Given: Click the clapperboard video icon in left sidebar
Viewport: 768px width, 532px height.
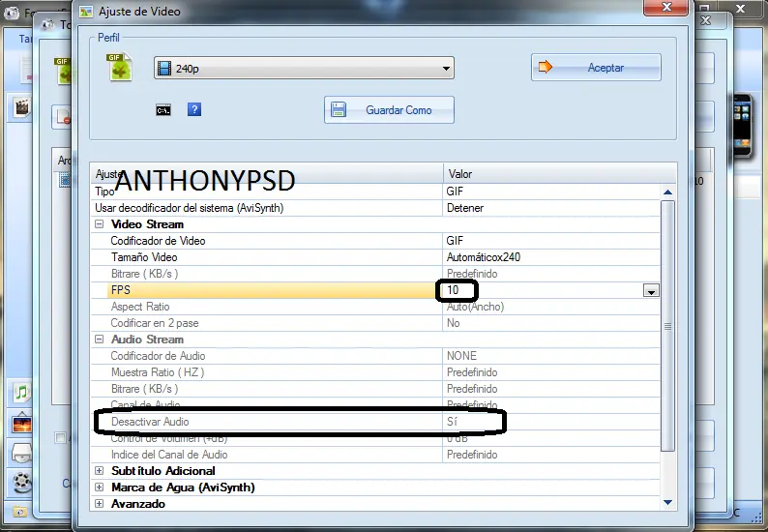Looking at the screenshot, I should (x=22, y=107).
